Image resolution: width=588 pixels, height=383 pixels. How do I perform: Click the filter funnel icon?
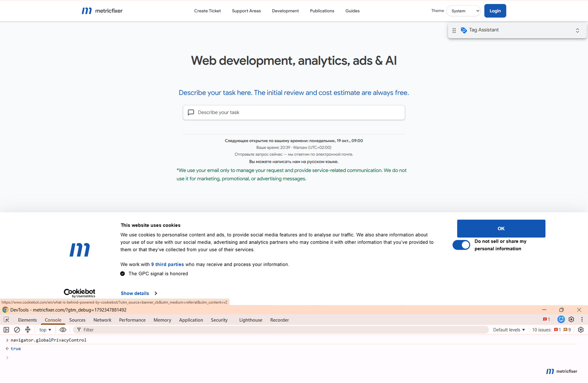tap(79, 330)
